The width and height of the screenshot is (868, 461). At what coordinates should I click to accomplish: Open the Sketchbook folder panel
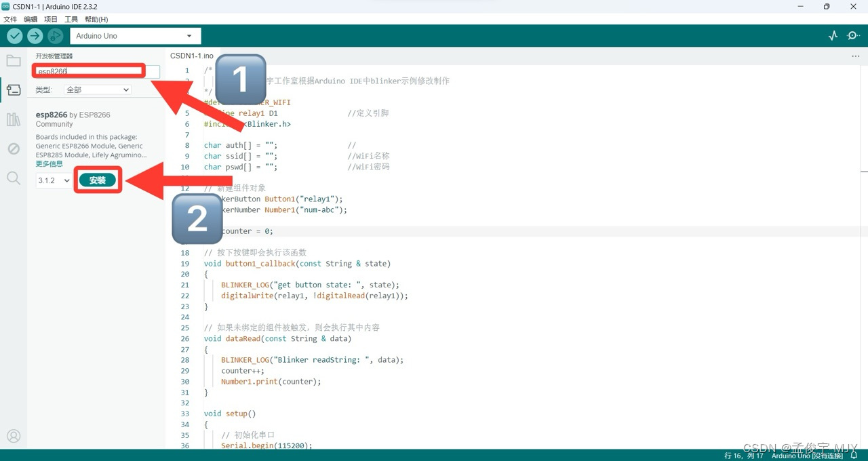14,61
